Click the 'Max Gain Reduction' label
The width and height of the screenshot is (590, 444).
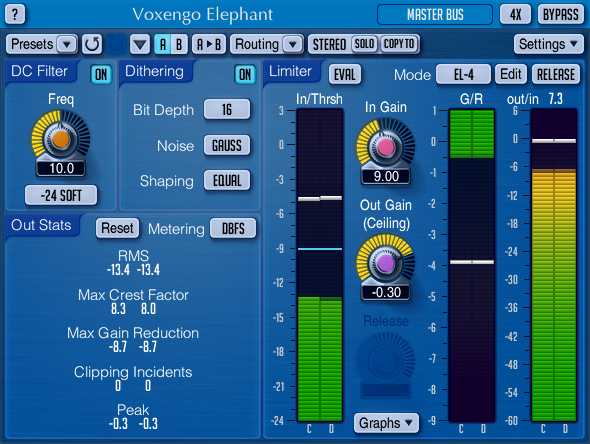(133, 333)
